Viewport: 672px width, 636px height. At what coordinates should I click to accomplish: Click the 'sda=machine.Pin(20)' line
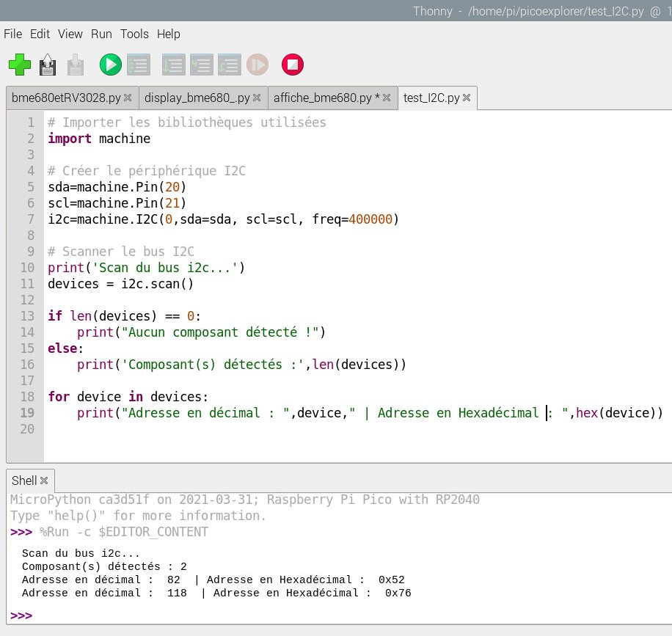(117, 187)
